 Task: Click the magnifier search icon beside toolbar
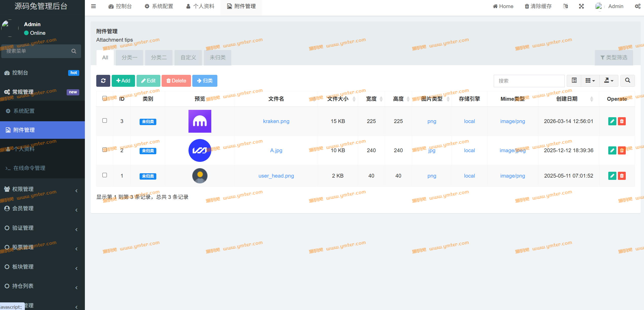point(628,81)
